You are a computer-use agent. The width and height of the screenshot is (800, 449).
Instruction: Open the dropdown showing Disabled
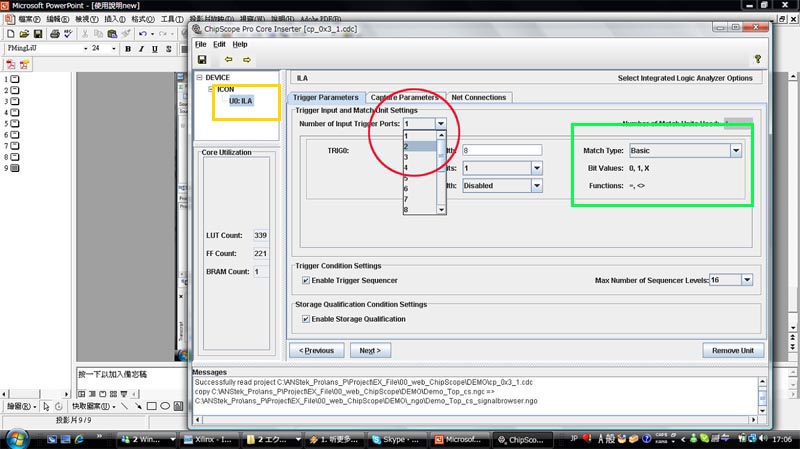point(537,186)
